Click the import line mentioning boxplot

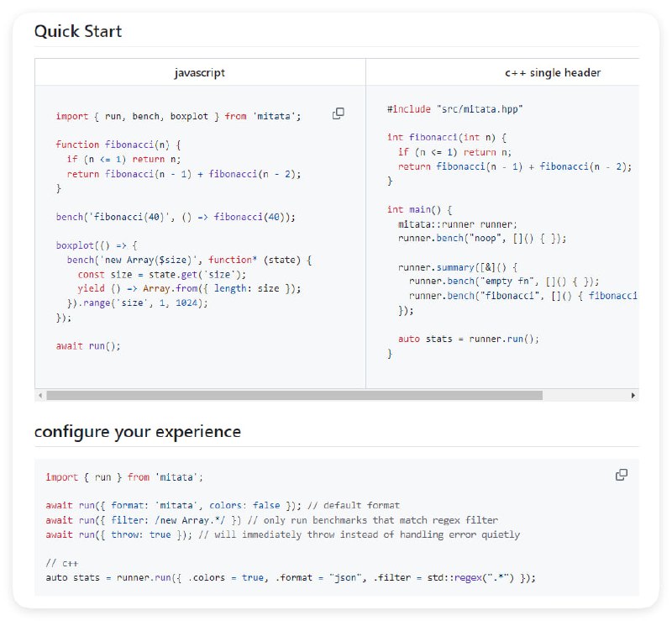pos(178,116)
